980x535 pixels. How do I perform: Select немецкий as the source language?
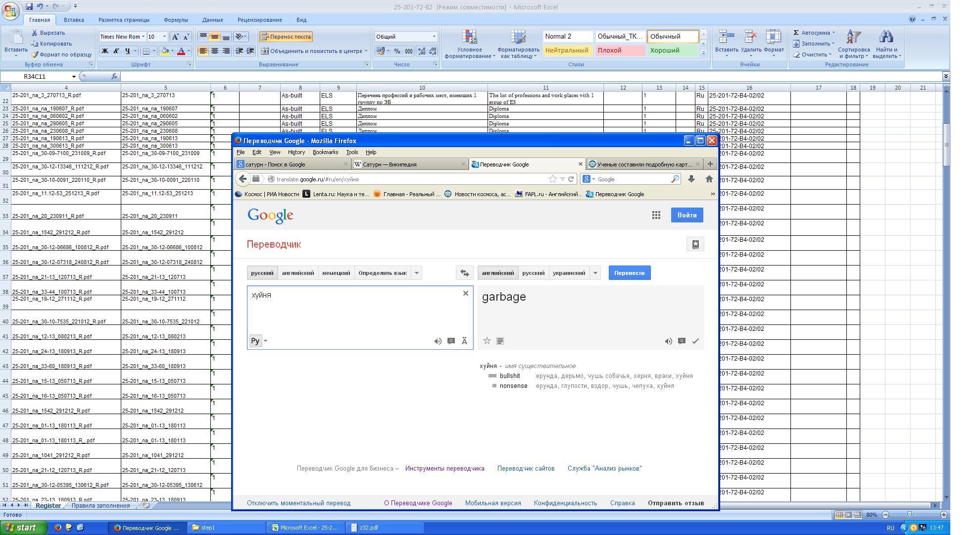(336, 273)
